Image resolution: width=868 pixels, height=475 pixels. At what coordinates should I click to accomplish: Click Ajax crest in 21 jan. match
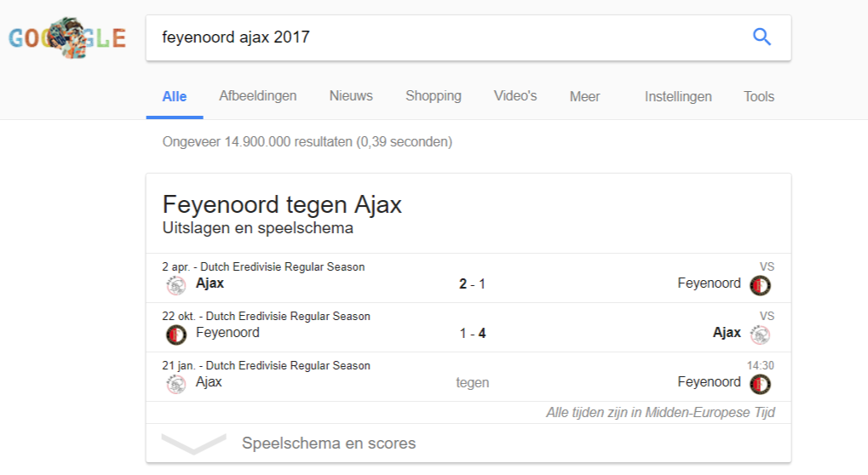click(x=176, y=384)
